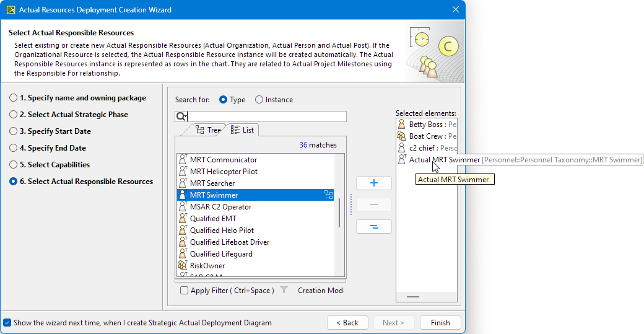This screenshot has height=334, width=644.
Task: Select the Instance search radio button
Action: click(259, 100)
